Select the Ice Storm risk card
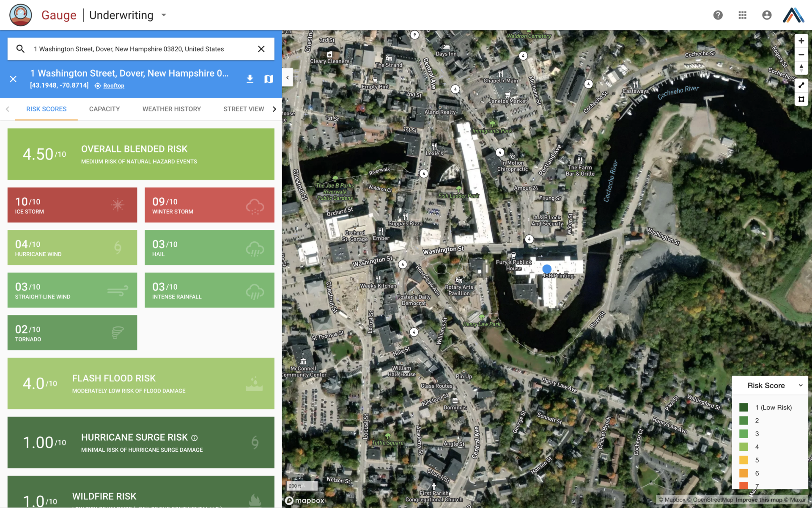This screenshot has height=508, width=812. [72, 205]
